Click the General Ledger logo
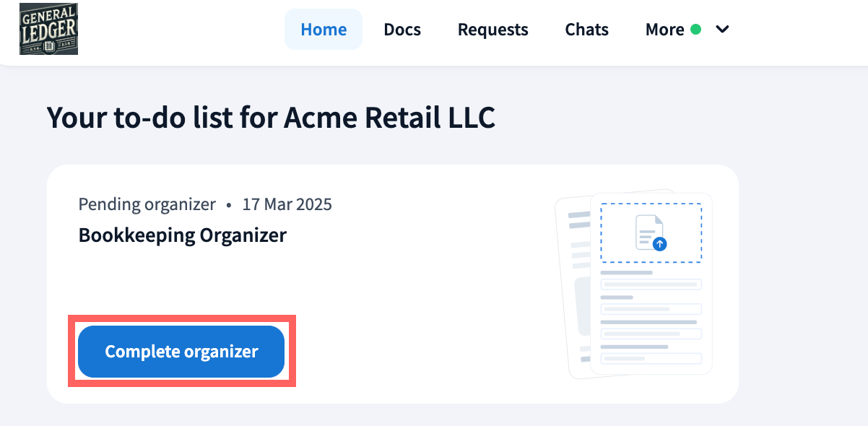This screenshot has width=868, height=426. [x=48, y=29]
